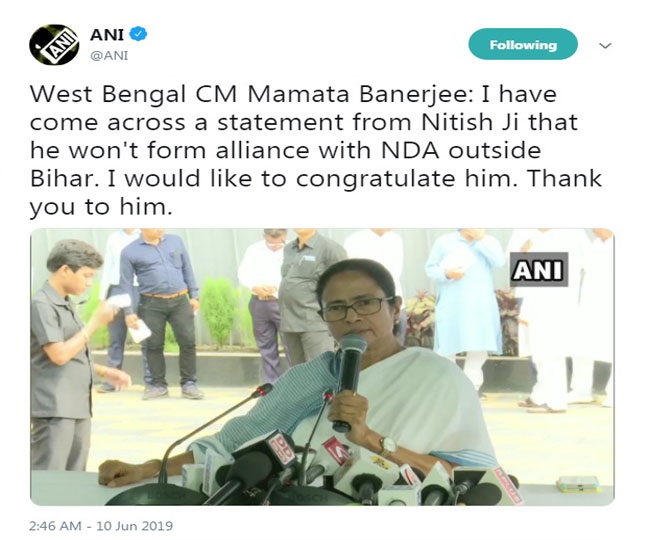Open the 2:46 AM timestamp link
Screen dimensions: 650x540
point(55,526)
